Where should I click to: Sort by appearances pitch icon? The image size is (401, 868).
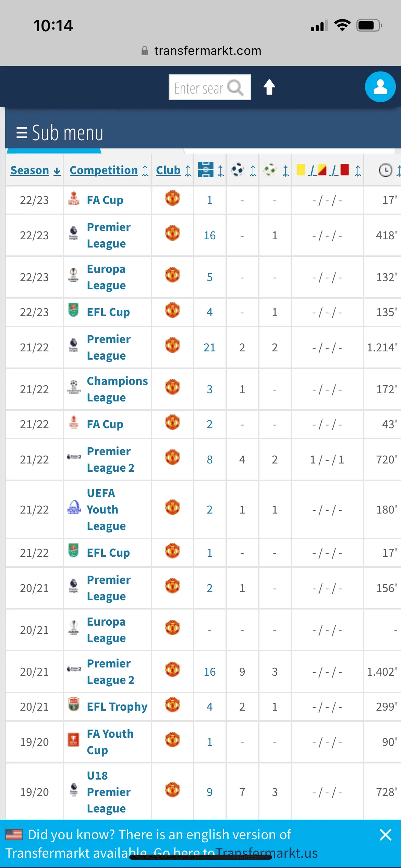[206, 170]
